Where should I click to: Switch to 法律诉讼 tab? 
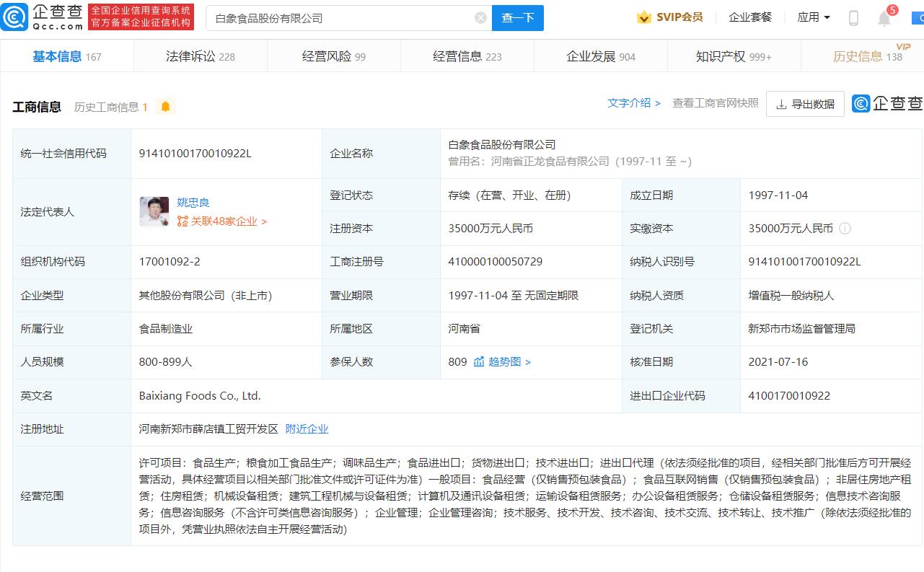coord(201,56)
